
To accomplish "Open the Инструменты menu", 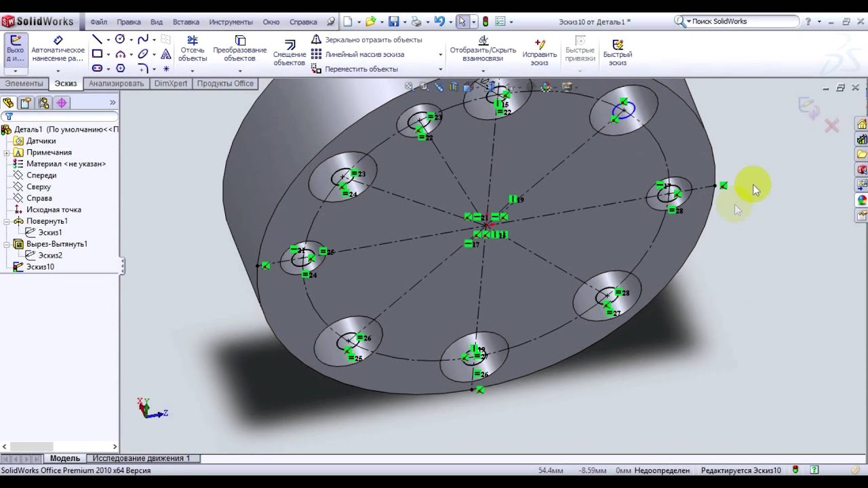I will coord(231,22).
